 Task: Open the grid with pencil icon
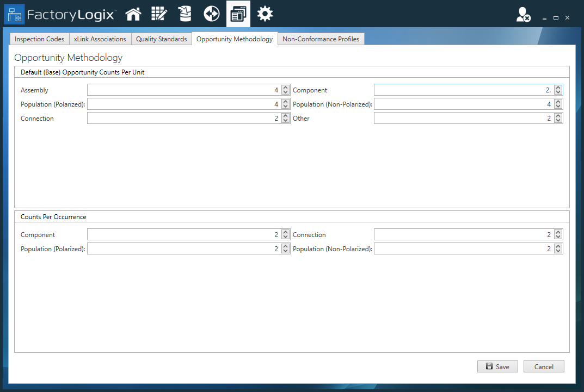159,14
